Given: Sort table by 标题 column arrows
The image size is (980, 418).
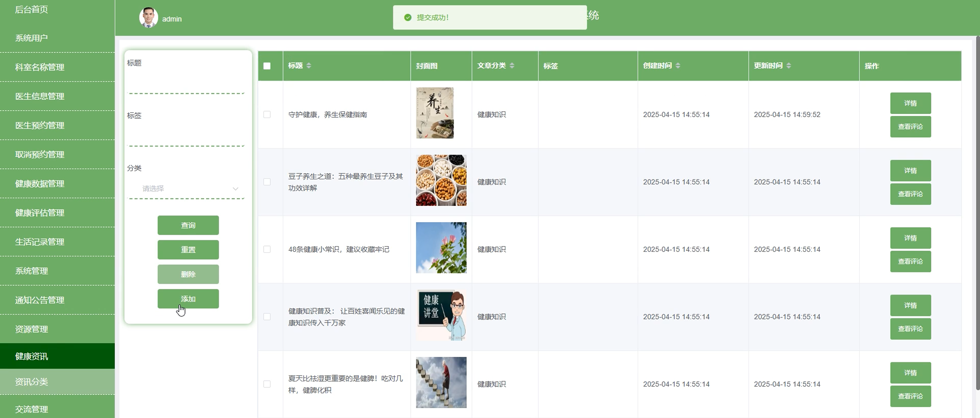Looking at the screenshot, I should (x=308, y=66).
